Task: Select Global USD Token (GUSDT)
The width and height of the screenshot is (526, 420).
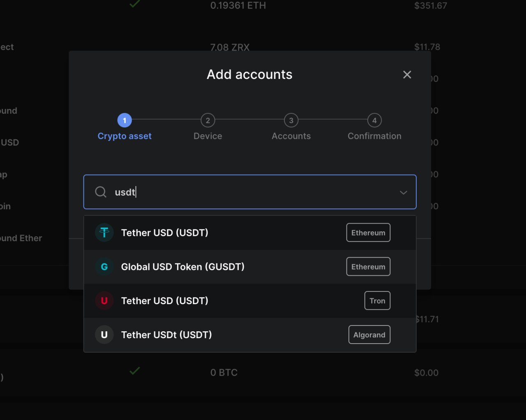Action: point(250,267)
